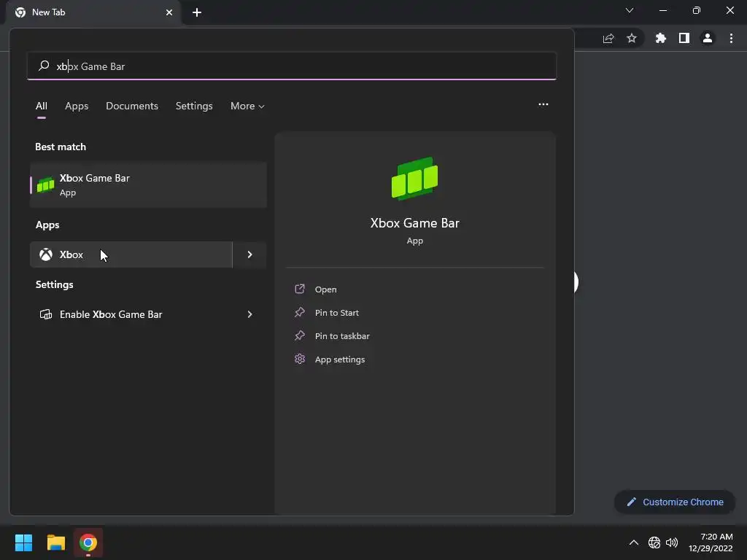Click the App settings gear icon
747x560 pixels.
click(x=300, y=359)
